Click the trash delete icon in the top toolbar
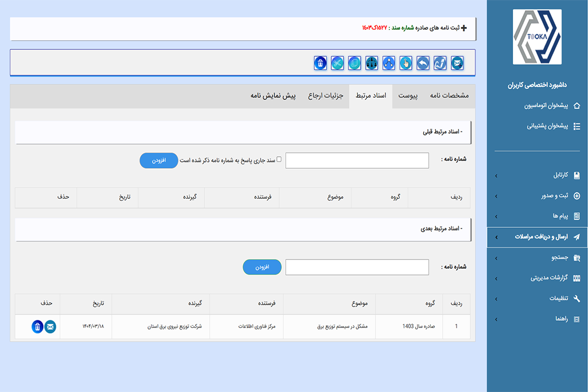 click(x=320, y=63)
